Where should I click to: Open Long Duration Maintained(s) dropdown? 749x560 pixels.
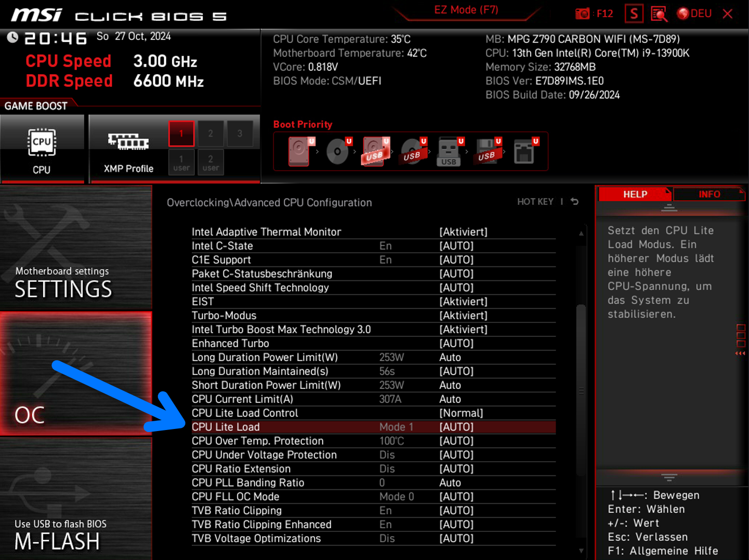tap(456, 371)
